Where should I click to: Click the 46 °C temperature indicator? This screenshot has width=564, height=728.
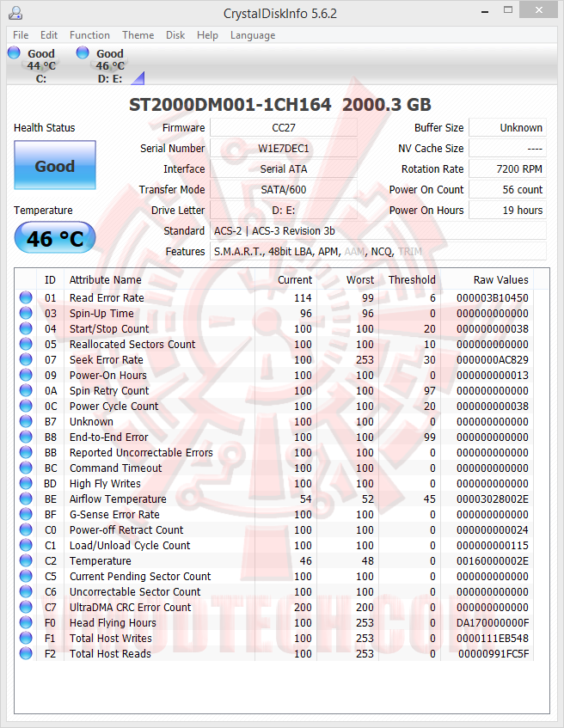(x=55, y=238)
